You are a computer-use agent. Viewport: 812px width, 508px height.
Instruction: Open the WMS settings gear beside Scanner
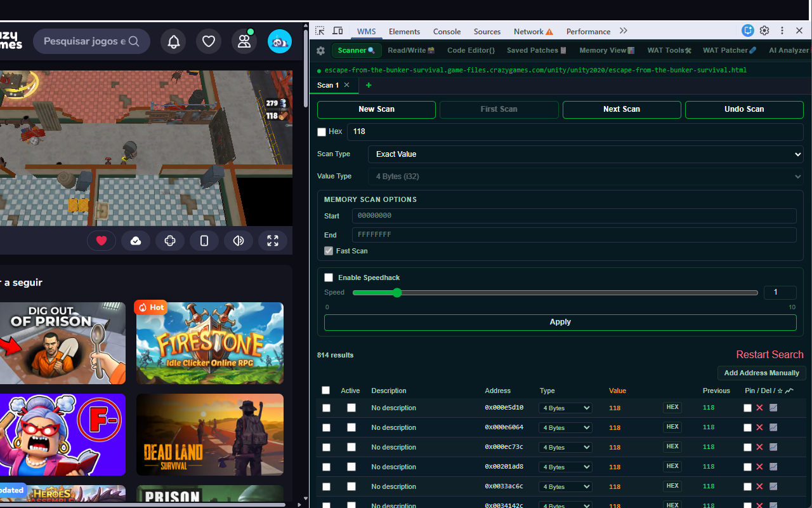tap(320, 51)
